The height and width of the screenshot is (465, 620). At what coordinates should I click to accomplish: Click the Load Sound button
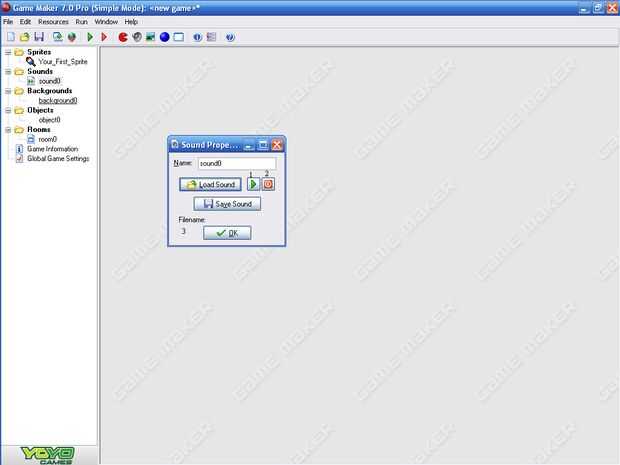point(210,184)
